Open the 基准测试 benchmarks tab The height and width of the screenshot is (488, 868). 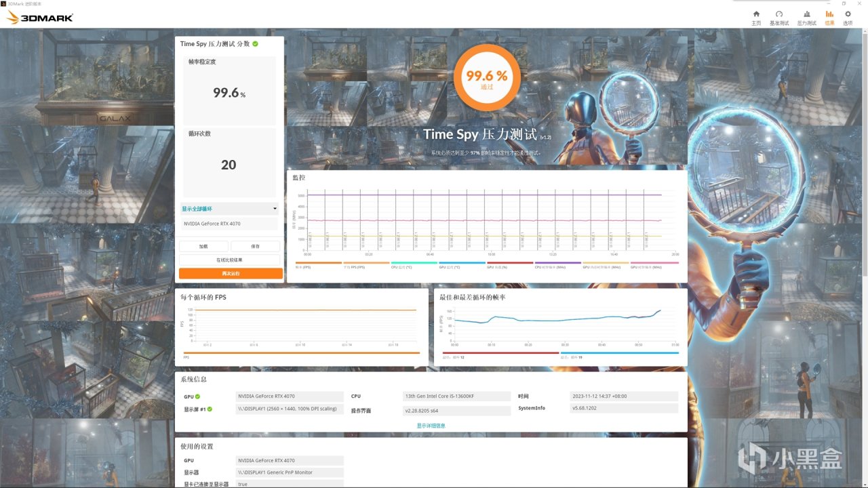[779, 18]
